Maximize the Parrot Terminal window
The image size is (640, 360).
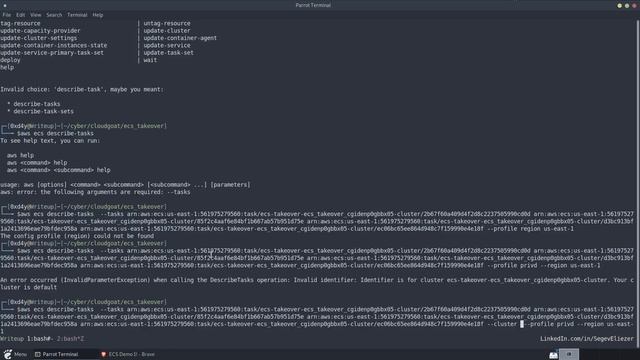click(627, 5)
